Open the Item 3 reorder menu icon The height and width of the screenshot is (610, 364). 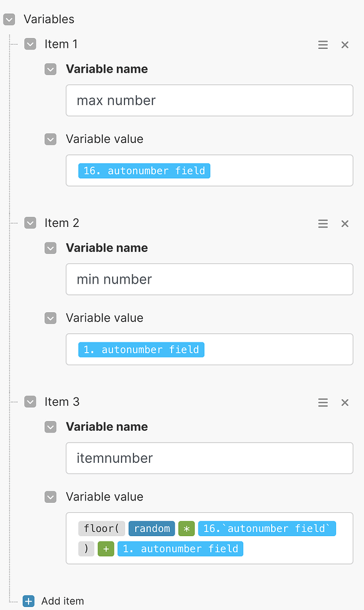pos(323,402)
